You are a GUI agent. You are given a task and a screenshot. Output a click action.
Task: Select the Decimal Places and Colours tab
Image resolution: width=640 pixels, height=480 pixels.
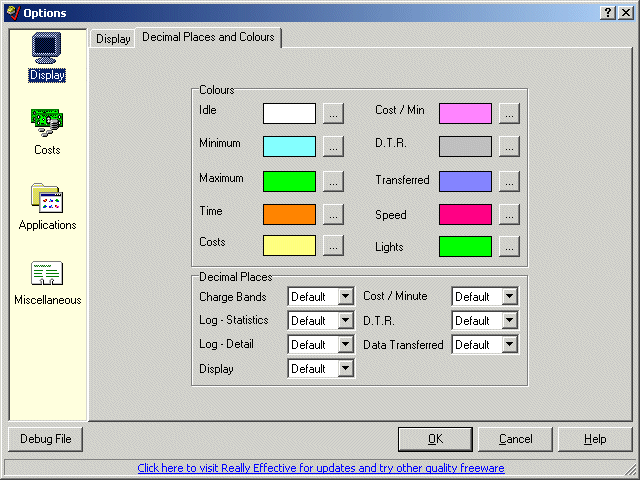click(x=208, y=37)
